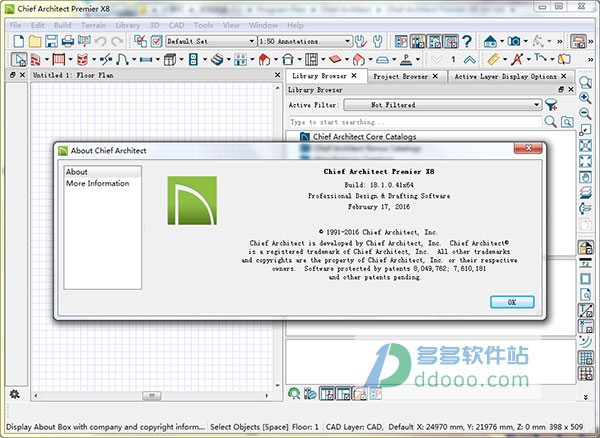Click the Fill Window arrows icon in the side toolbar
Screen dimensions: 600x438
(585, 161)
